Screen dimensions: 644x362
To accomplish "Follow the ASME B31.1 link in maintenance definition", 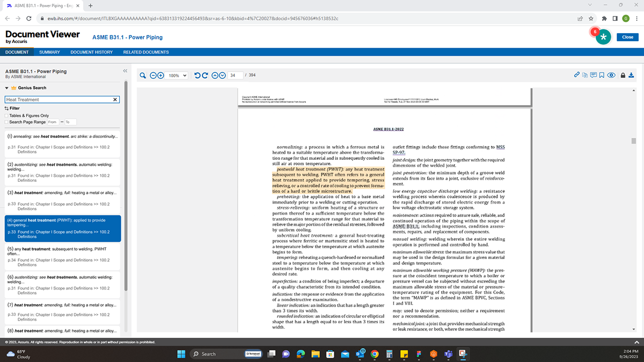I will pyautogui.click(x=405, y=226).
